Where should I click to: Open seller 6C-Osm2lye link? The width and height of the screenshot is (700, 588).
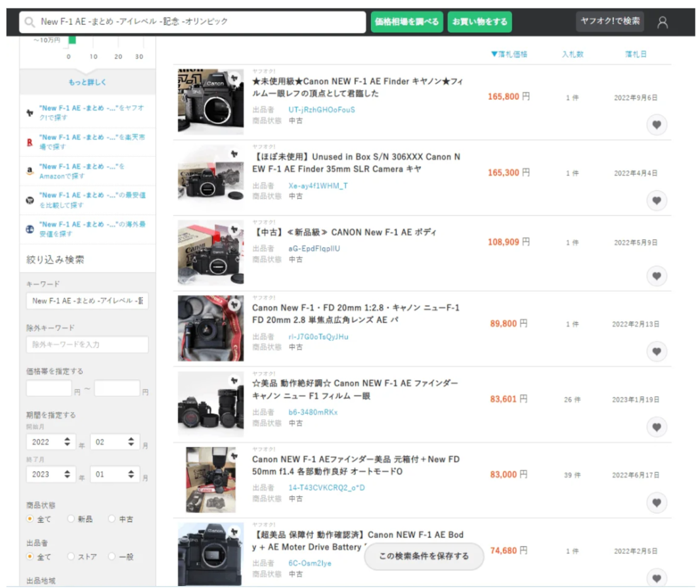(x=310, y=564)
